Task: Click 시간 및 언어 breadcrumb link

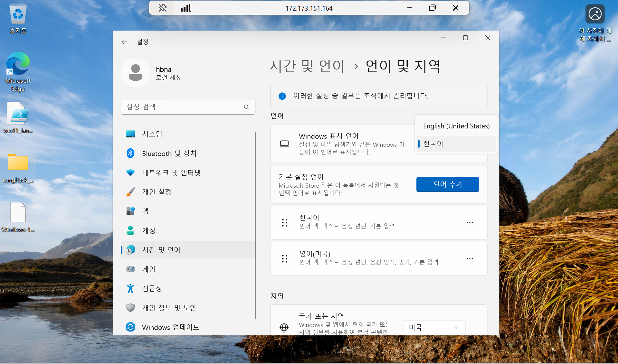Action: 307,66
